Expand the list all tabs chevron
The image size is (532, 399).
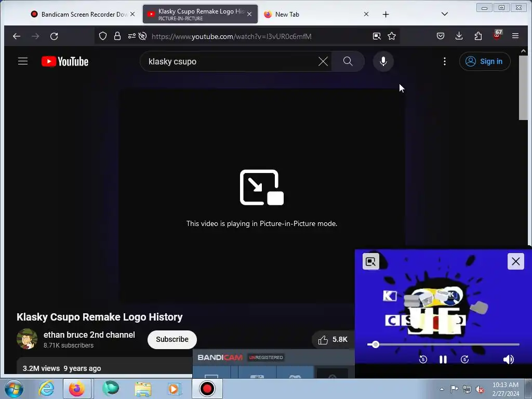[445, 14]
